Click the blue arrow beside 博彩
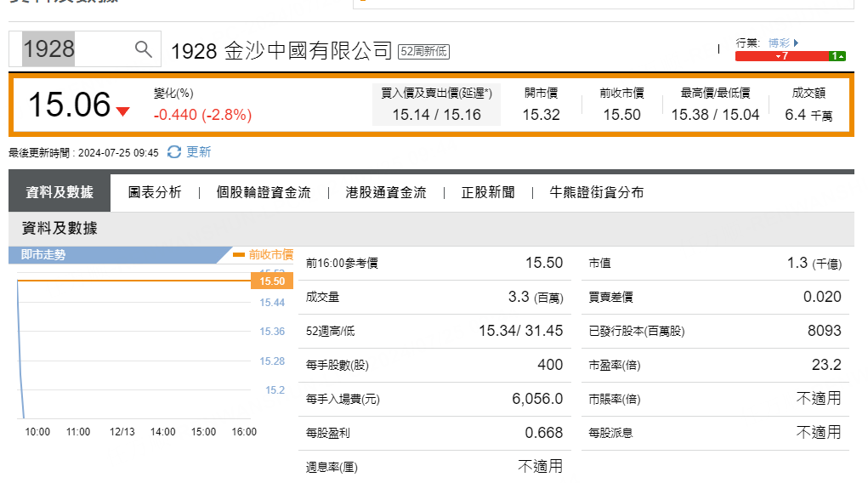Viewport: 868px width, 483px height. (796, 43)
